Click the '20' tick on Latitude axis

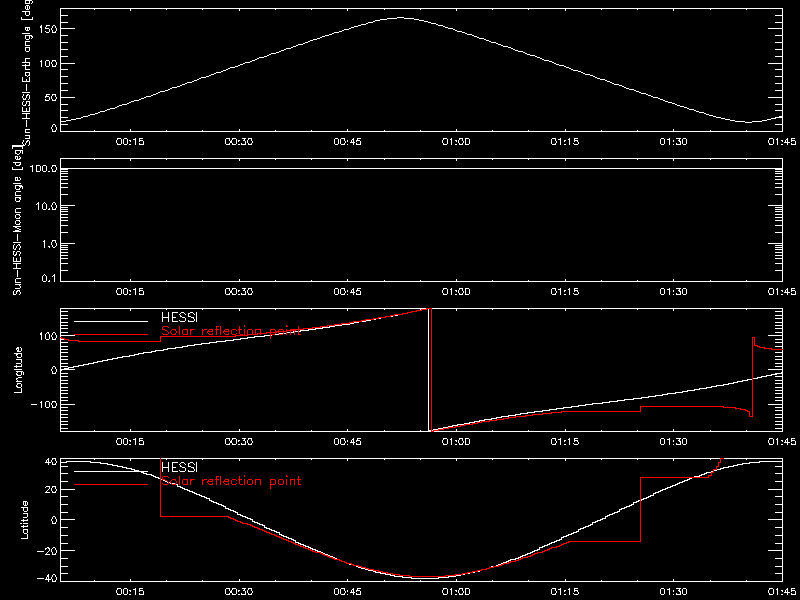click(51, 490)
